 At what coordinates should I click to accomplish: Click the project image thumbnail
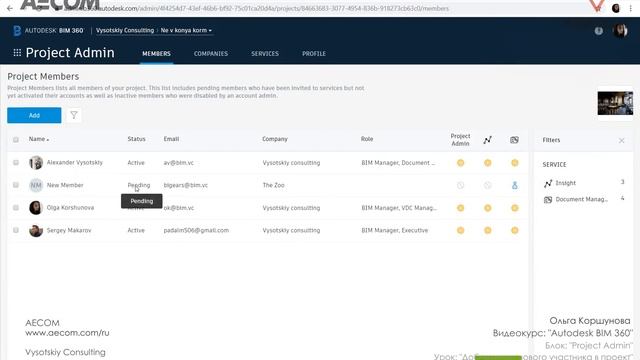tap(615, 103)
